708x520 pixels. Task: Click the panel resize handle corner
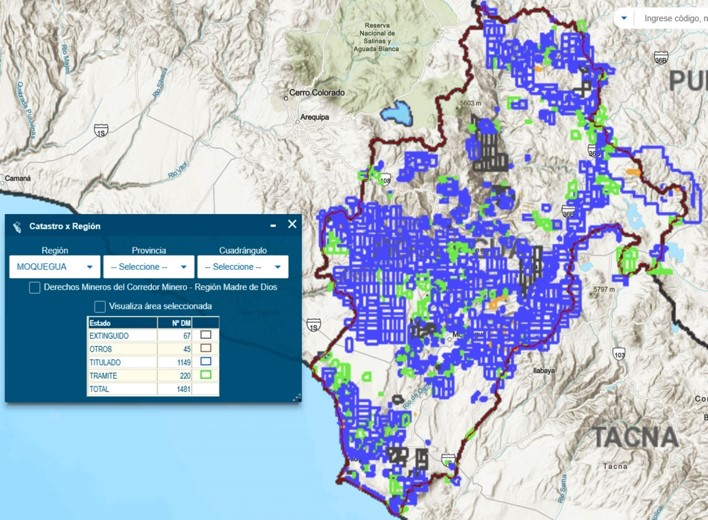(296, 398)
